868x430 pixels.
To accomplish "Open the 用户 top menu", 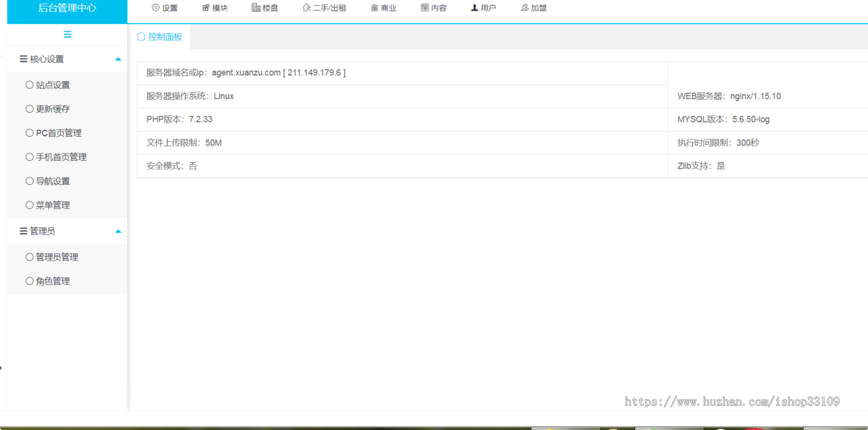I will pyautogui.click(x=483, y=8).
